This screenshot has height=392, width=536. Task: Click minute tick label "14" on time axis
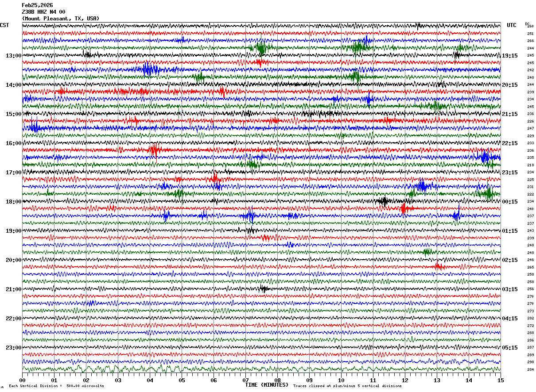tap(469, 380)
